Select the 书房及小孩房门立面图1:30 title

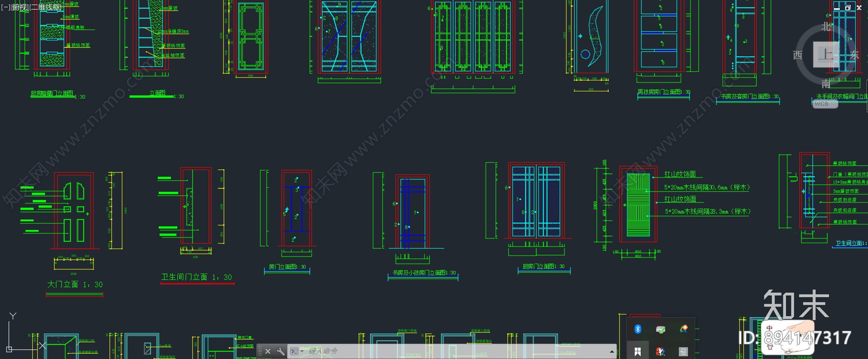point(424,273)
